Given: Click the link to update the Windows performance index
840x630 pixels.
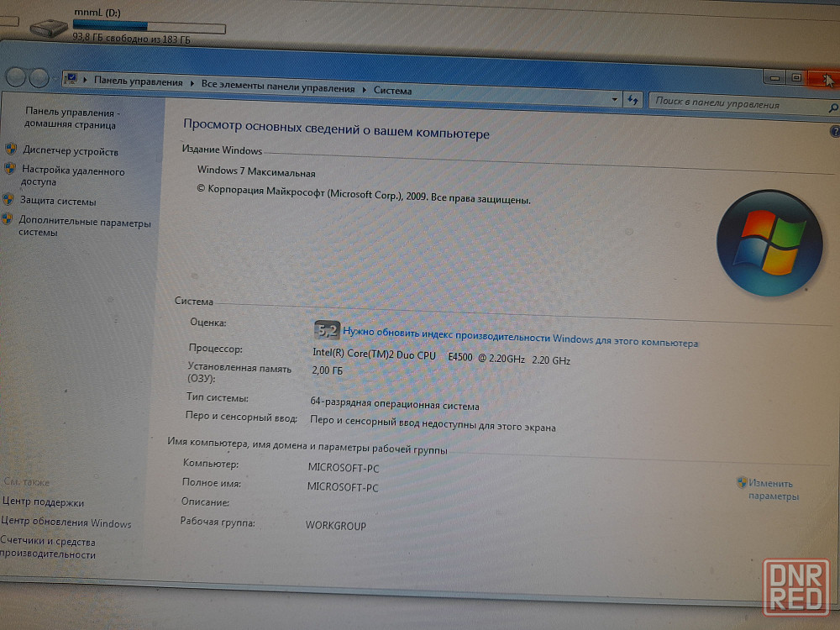Looking at the screenshot, I should 520,337.
